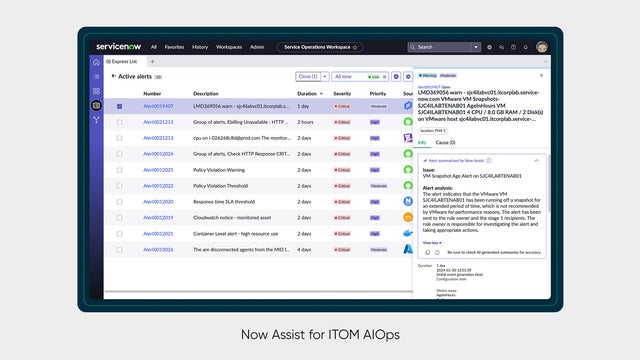Viewport: 640px width, 360px height.
Task: Check the Cloudwatch notice row checkbox
Action: pyautogui.click(x=119, y=218)
